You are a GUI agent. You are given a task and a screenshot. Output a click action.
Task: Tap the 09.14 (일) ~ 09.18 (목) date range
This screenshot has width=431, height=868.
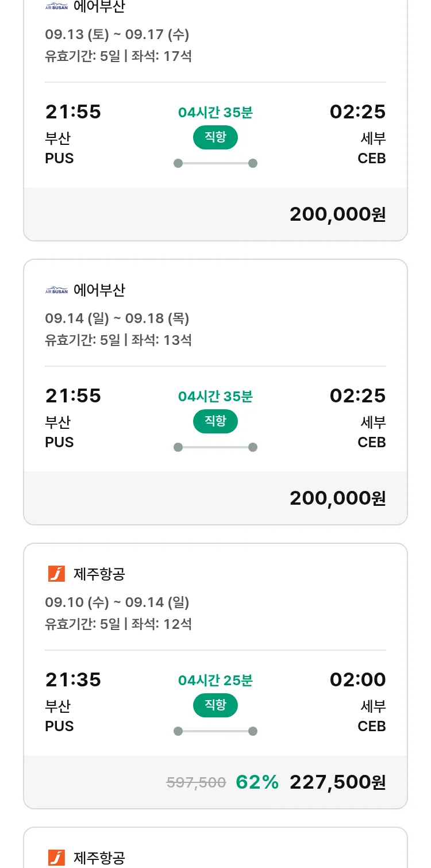[x=117, y=318]
